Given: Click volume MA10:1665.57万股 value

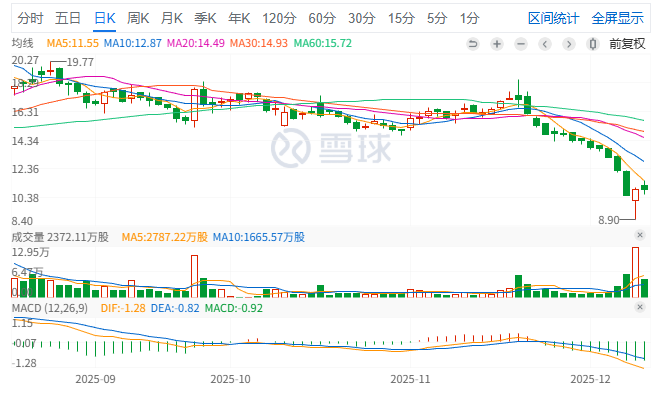Looking at the screenshot, I should (x=259, y=237).
